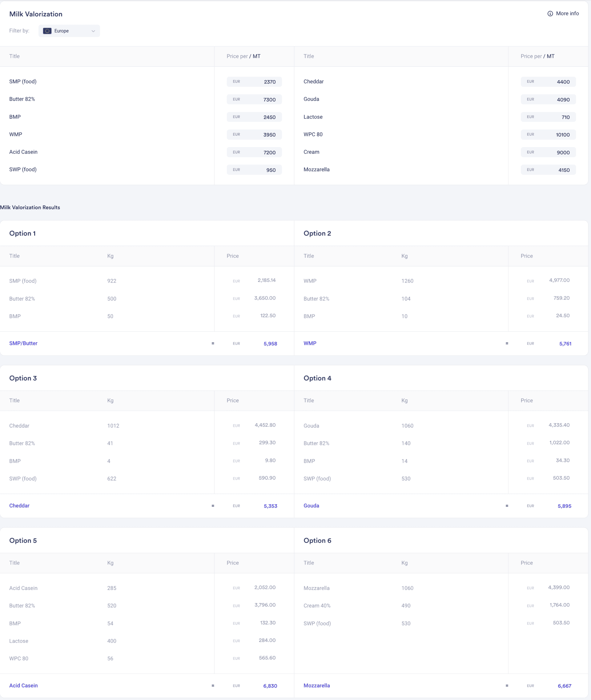The width and height of the screenshot is (591, 700).
Task: Click the Option 1 heading
Action: coord(22,234)
